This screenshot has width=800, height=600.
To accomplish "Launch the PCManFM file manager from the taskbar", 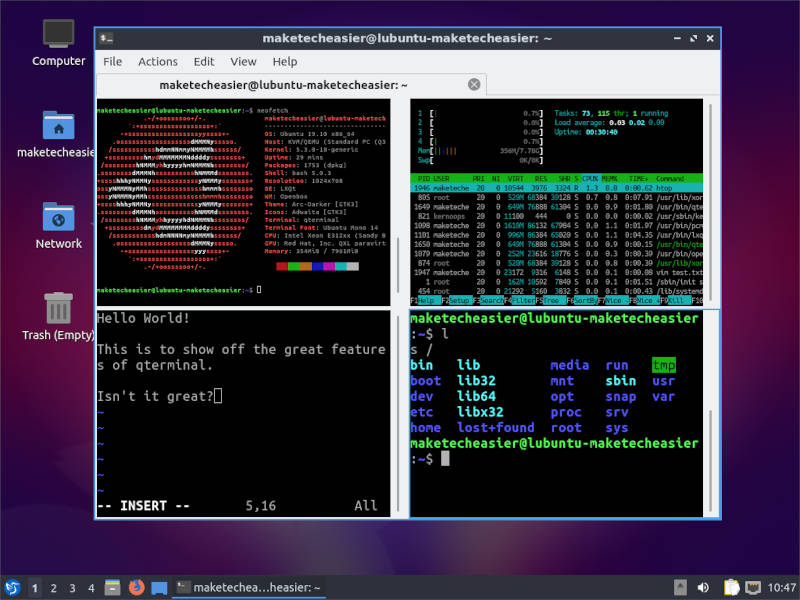I will (x=111, y=587).
